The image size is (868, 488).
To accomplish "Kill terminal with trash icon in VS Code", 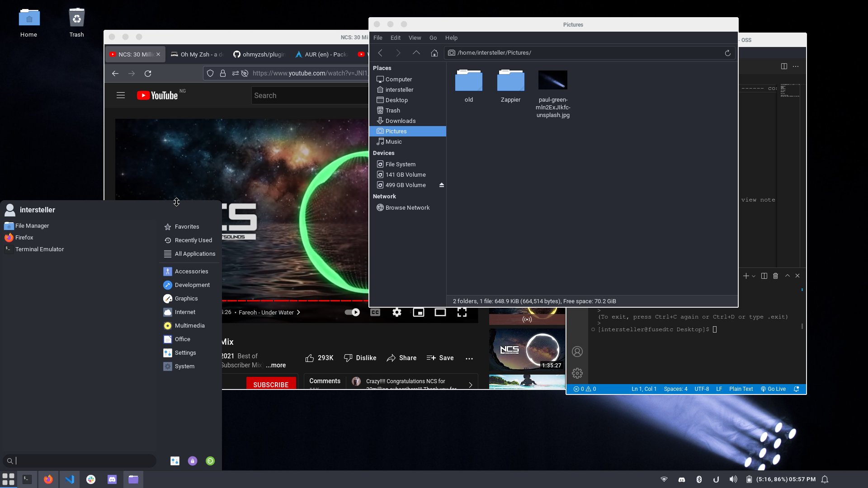I will pyautogui.click(x=776, y=276).
